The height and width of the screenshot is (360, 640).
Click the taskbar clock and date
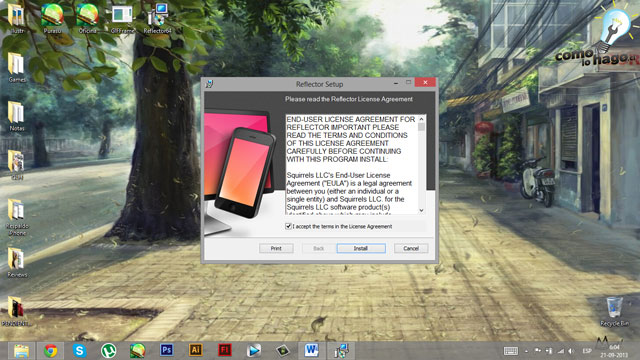pyautogui.click(x=614, y=351)
